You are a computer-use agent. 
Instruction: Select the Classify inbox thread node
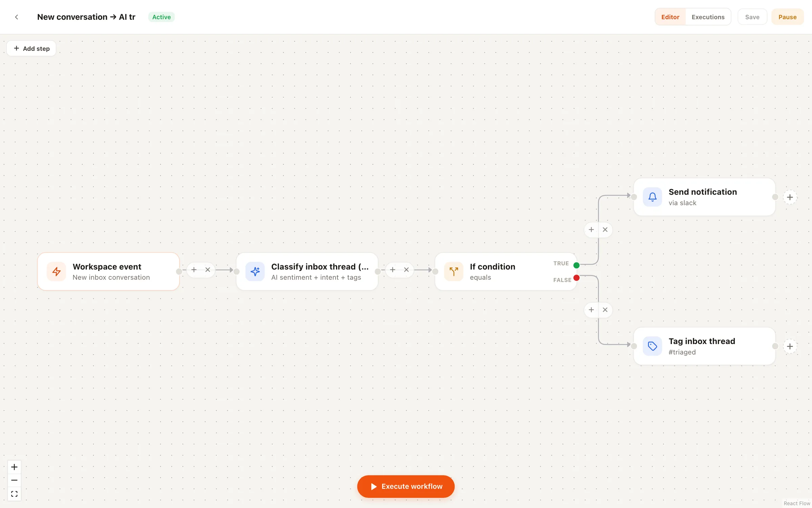307,271
